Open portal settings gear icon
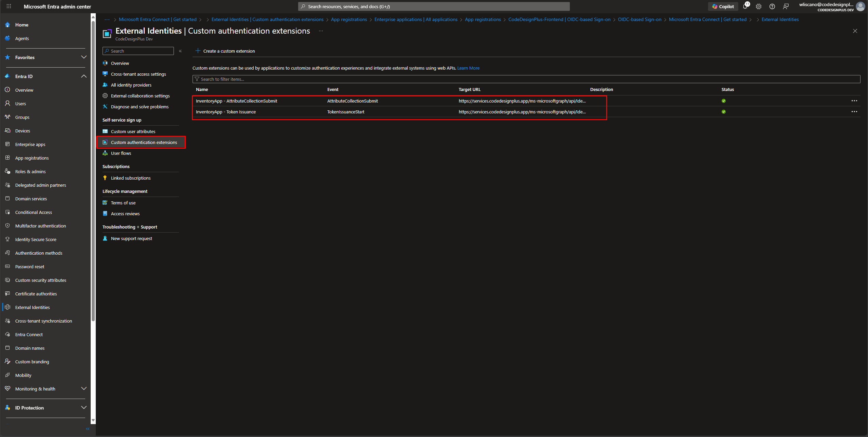 (x=759, y=6)
